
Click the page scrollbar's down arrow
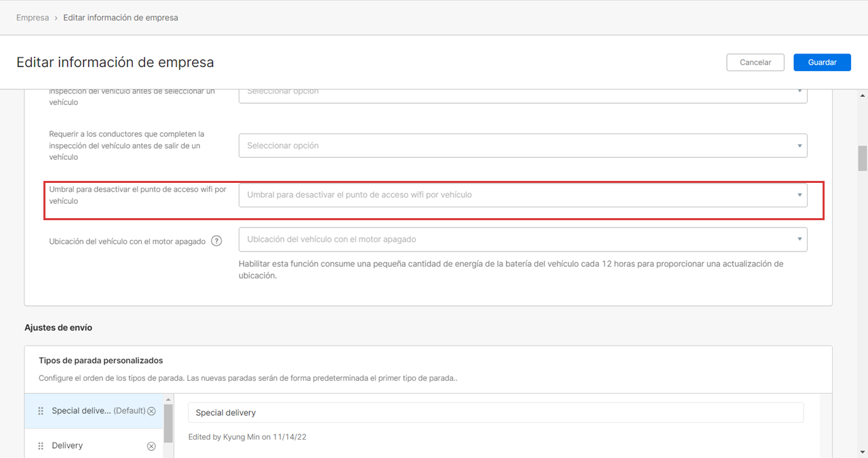pos(863,452)
